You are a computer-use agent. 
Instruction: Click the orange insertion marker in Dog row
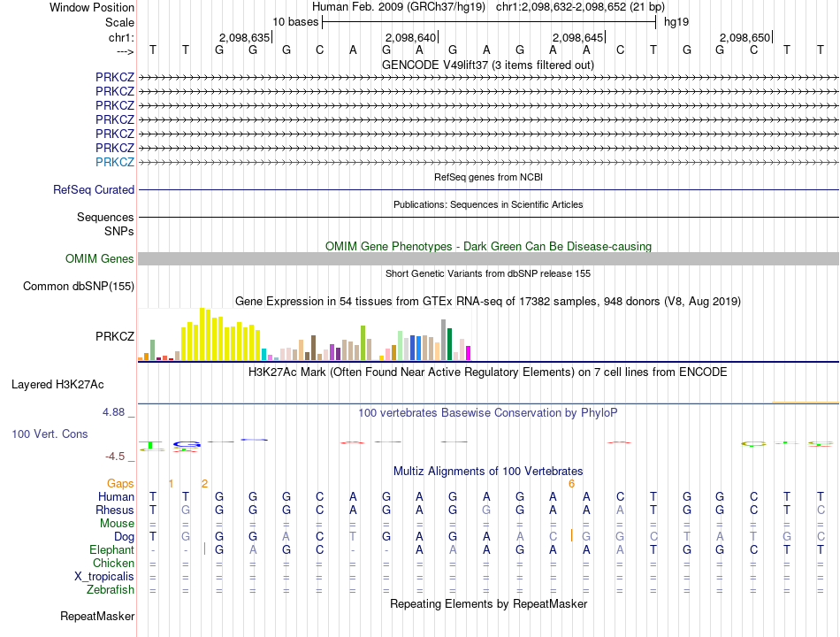pos(571,535)
